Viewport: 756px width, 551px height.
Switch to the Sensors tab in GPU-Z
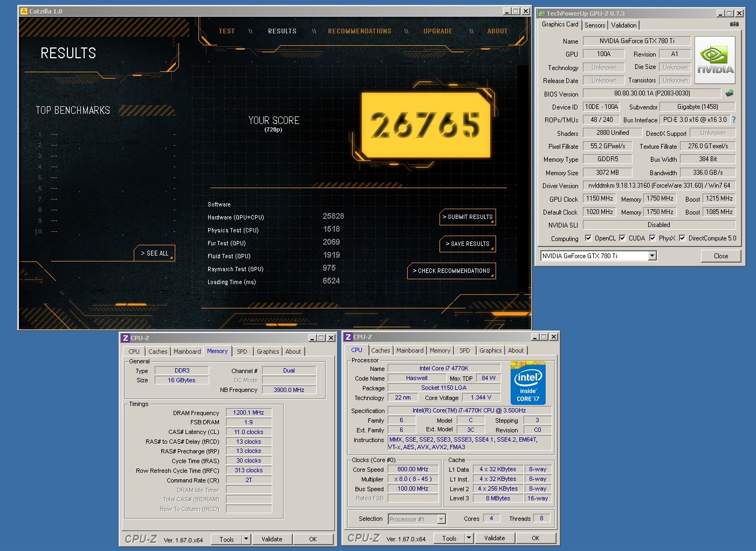click(595, 25)
